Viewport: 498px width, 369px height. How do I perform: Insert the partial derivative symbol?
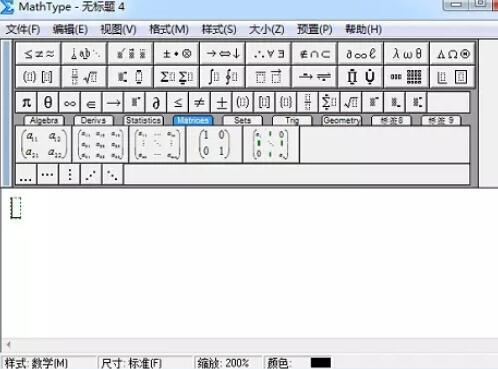[x=156, y=103]
